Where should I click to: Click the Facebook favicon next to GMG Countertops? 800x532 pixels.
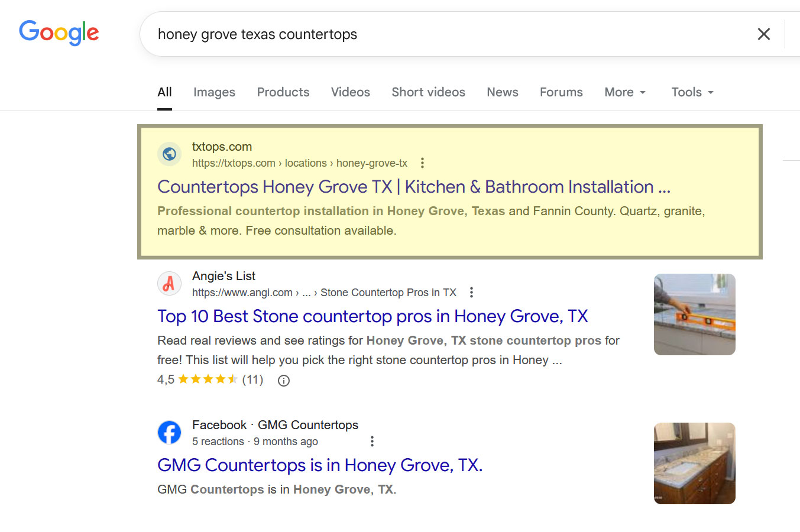click(170, 433)
